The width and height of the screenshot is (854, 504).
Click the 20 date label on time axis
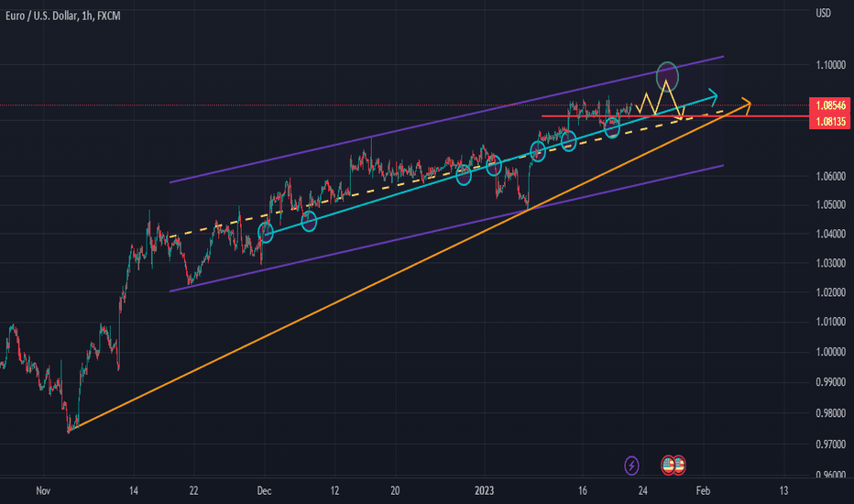coord(395,491)
